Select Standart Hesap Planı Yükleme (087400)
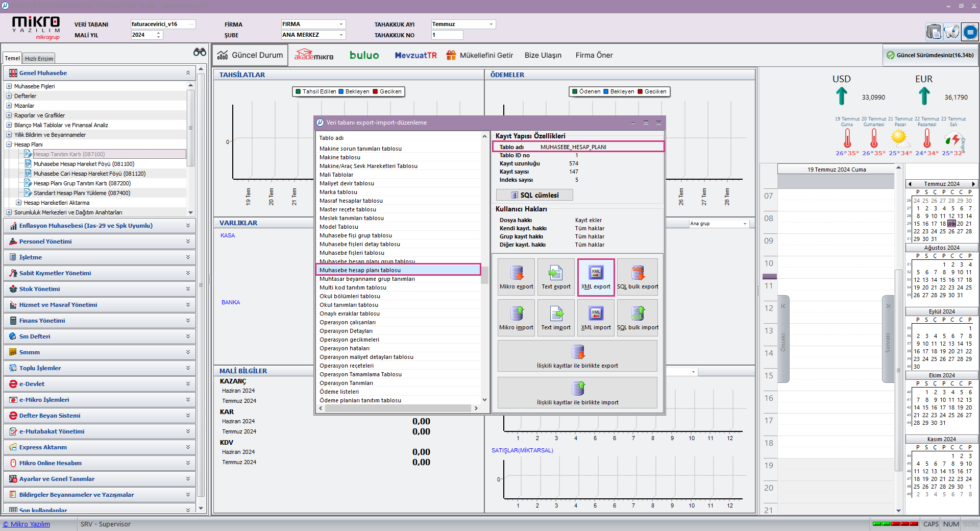 click(82, 193)
